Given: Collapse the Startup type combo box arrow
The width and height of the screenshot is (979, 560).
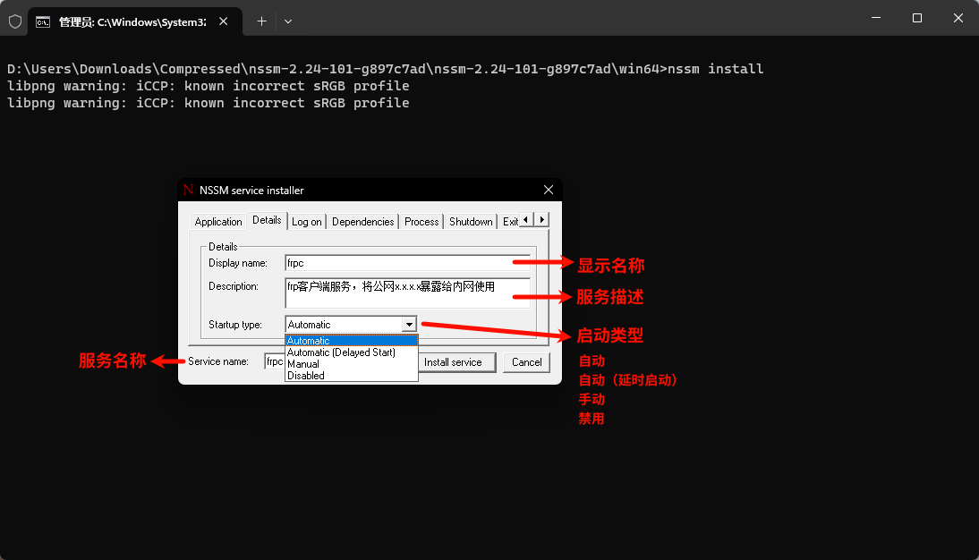Looking at the screenshot, I should (409, 325).
